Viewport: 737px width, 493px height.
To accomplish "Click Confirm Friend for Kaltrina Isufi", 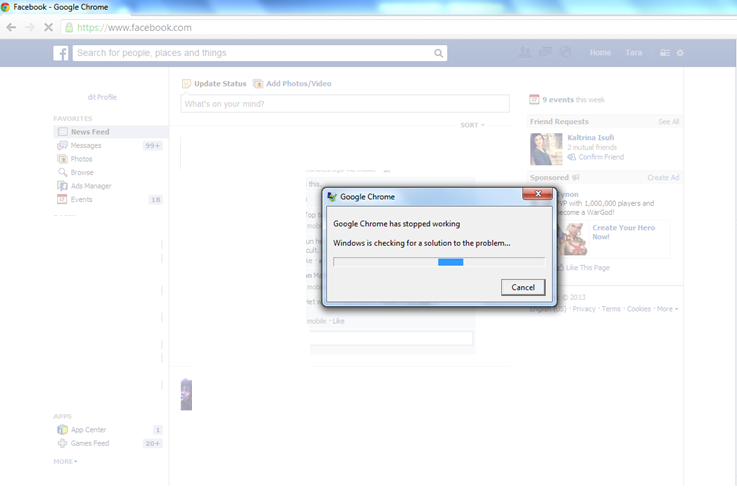I will 601,157.
